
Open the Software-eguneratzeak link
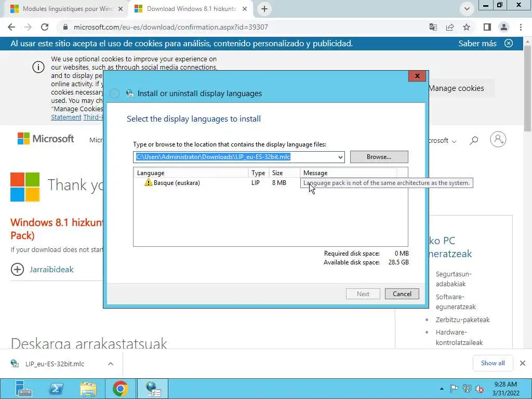pyautogui.click(x=456, y=302)
